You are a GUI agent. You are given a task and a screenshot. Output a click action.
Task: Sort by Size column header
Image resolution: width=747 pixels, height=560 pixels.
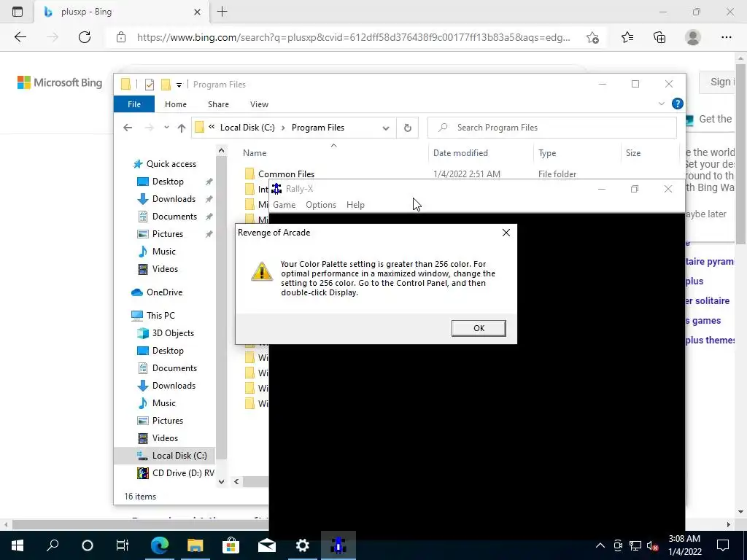(x=632, y=153)
